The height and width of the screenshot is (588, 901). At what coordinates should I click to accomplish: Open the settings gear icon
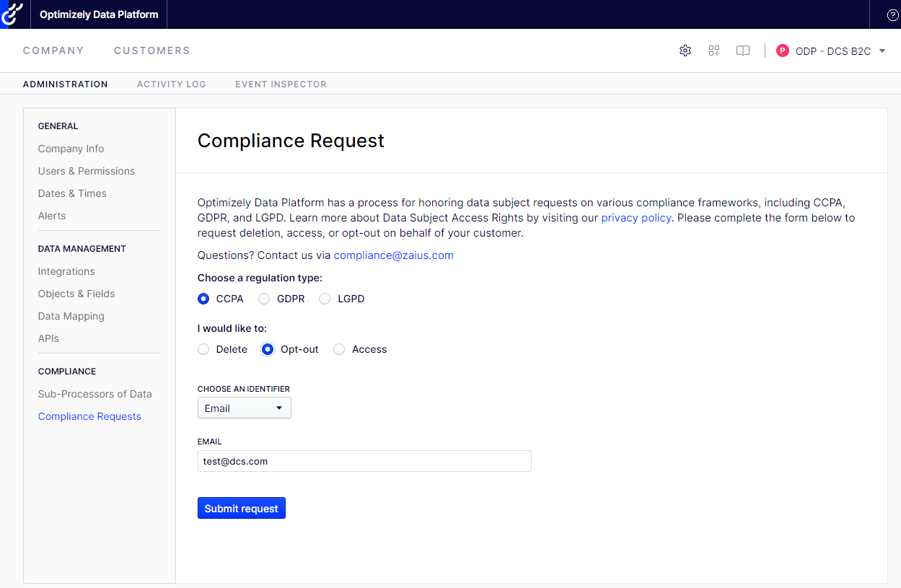tap(685, 51)
